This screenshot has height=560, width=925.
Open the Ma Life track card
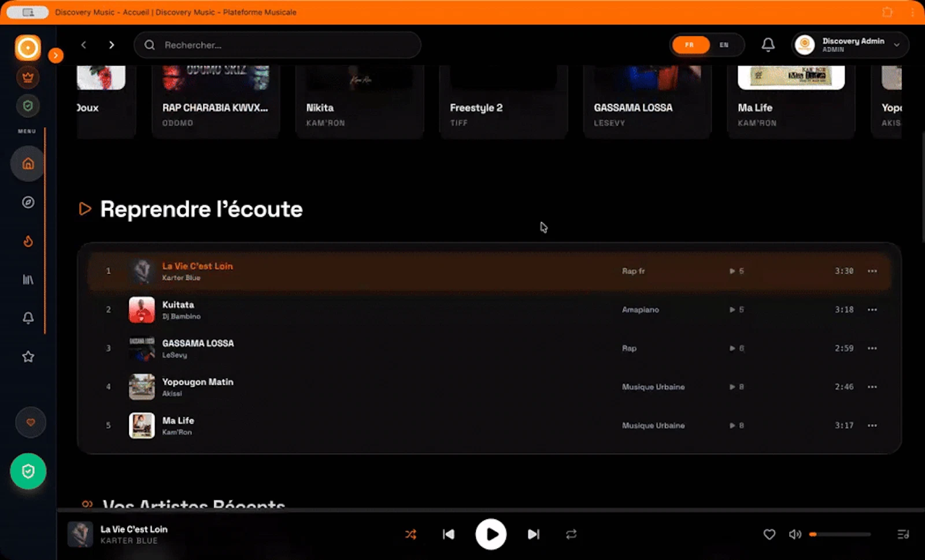pyautogui.click(x=791, y=101)
